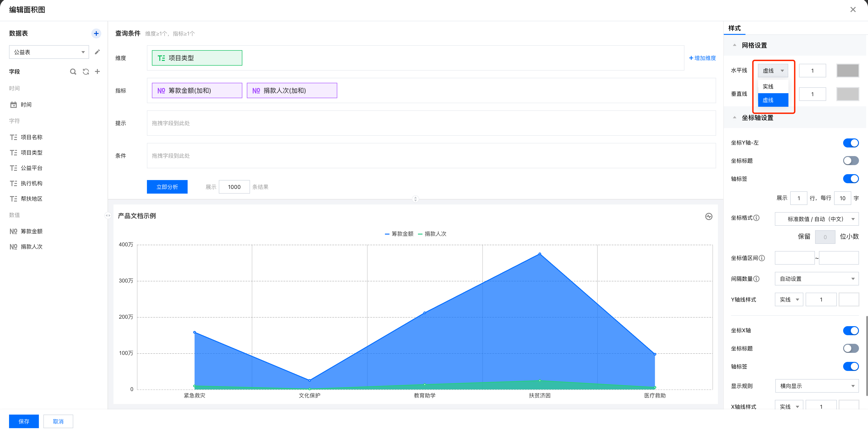The image size is (868, 432).
Task: Click the info icon next to 坐标格式
Action: click(x=756, y=218)
